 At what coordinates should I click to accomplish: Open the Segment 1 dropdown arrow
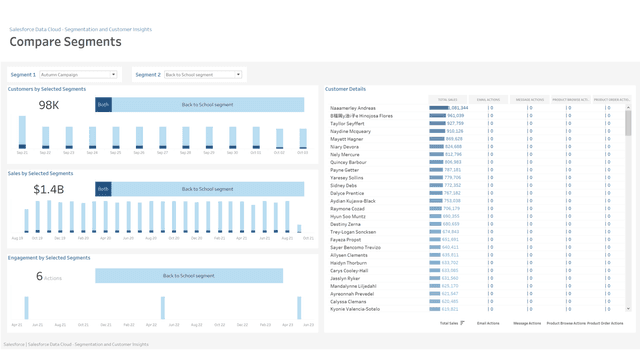(x=113, y=74)
